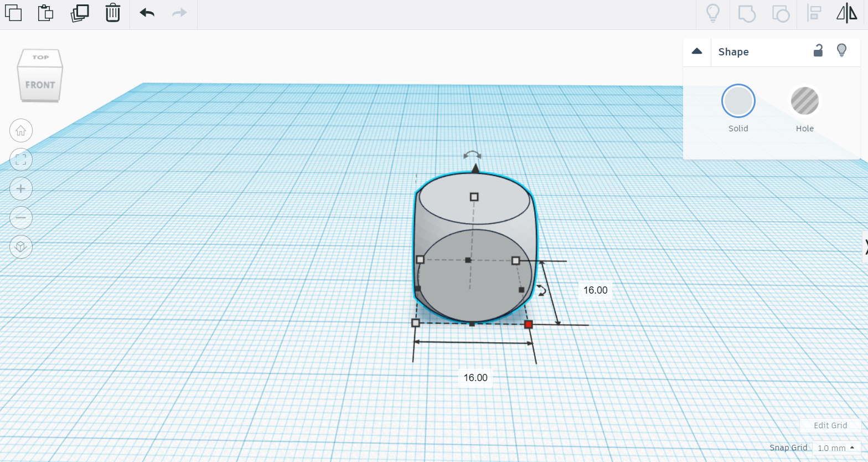Click the 16.00 width dimension below the shape
The image size is (868, 462).
[x=476, y=378]
